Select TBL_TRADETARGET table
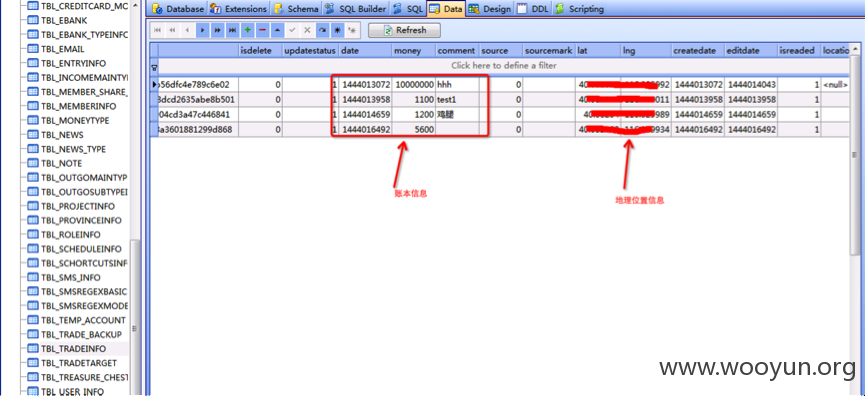The width and height of the screenshot is (865, 396). (79, 363)
